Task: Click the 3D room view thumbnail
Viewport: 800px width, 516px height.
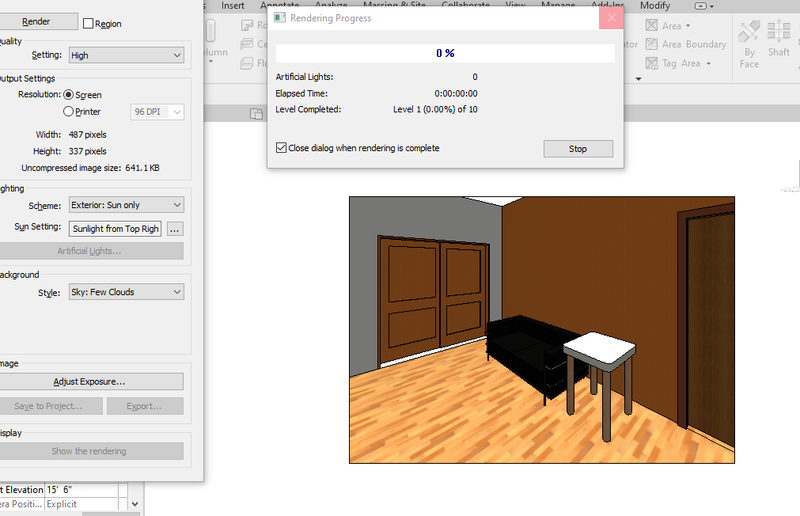Action: click(x=542, y=330)
